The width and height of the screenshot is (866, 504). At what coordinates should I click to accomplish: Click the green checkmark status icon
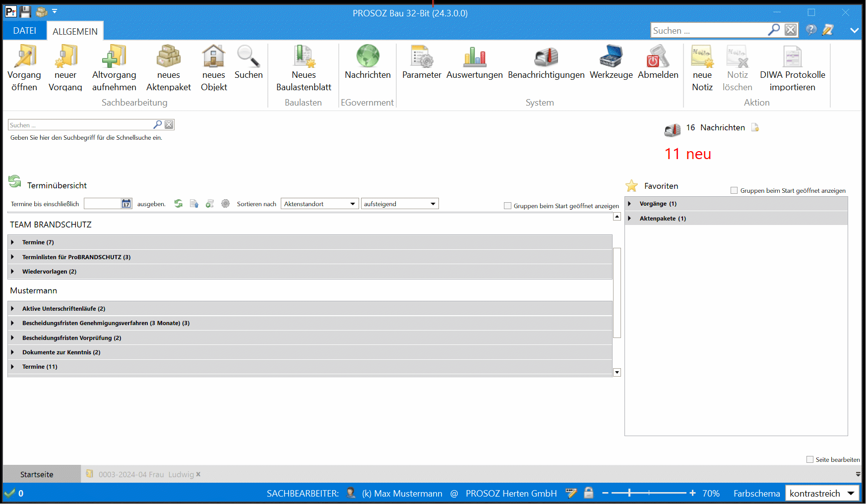9,493
